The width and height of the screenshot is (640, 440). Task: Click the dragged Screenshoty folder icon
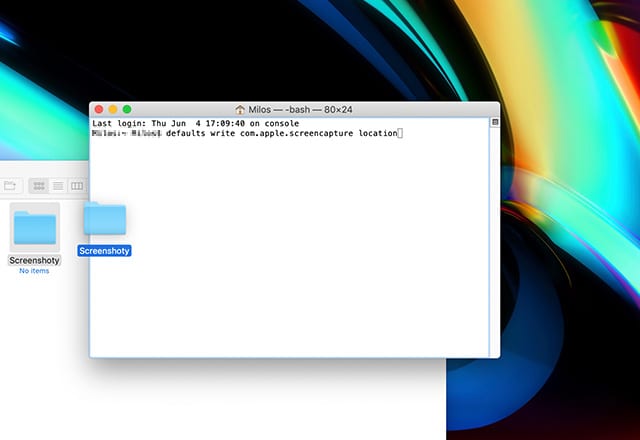(105, 220)
